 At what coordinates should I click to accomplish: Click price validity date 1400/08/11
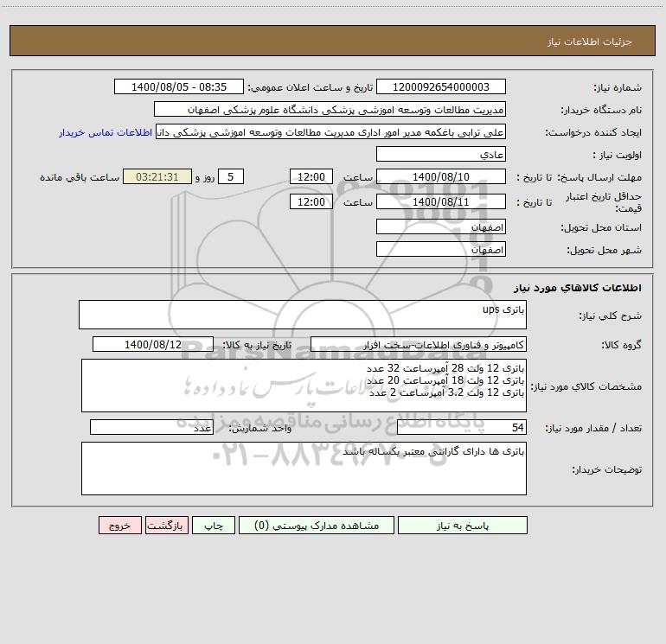441,201
